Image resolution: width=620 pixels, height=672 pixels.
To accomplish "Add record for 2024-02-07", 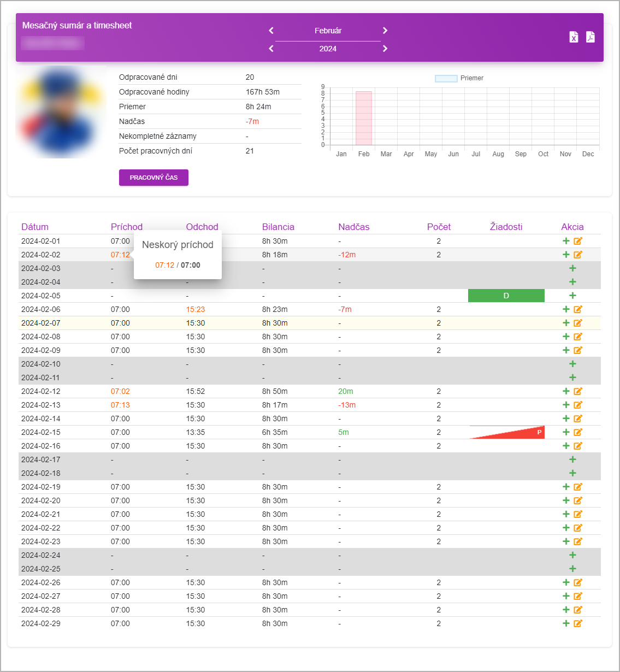I will 566,323.
